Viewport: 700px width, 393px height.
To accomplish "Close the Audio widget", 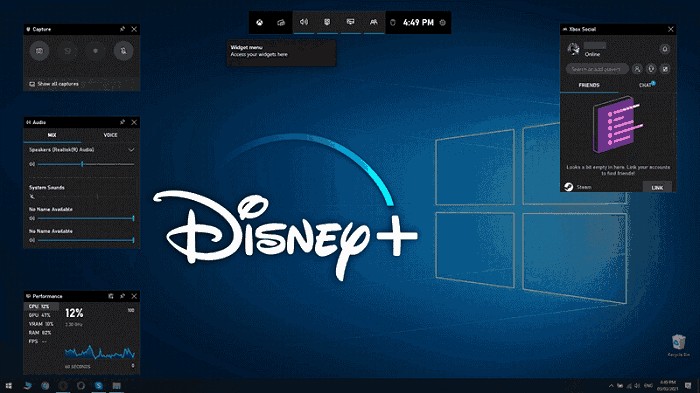I will 134,122.
